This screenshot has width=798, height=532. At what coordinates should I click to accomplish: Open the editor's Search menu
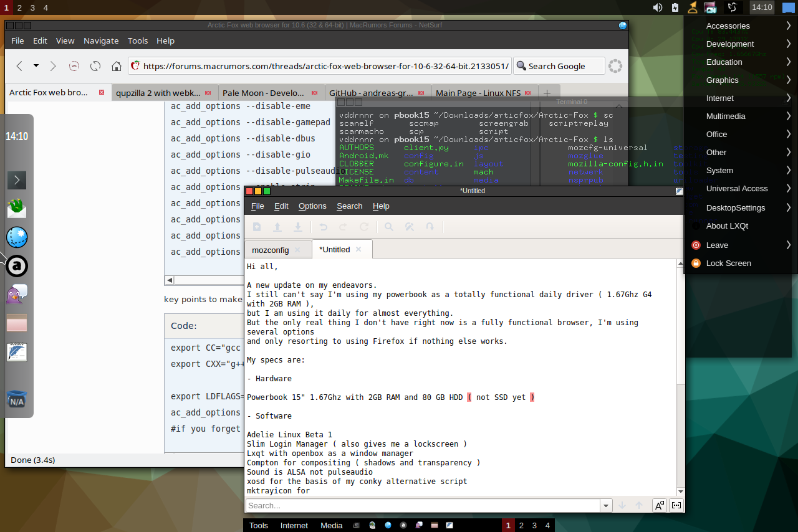(x=349, y=206)
